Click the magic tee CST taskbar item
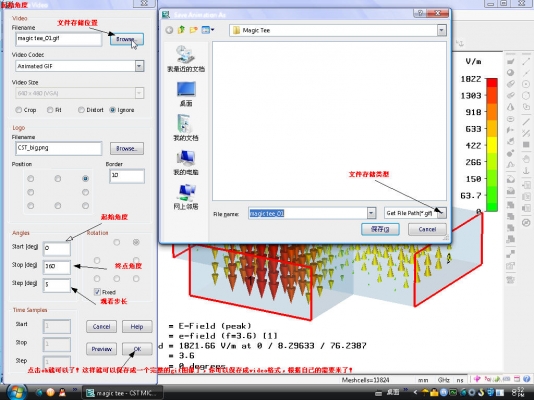The height and width of the screenshot is (400, 534). pos(122,393)
